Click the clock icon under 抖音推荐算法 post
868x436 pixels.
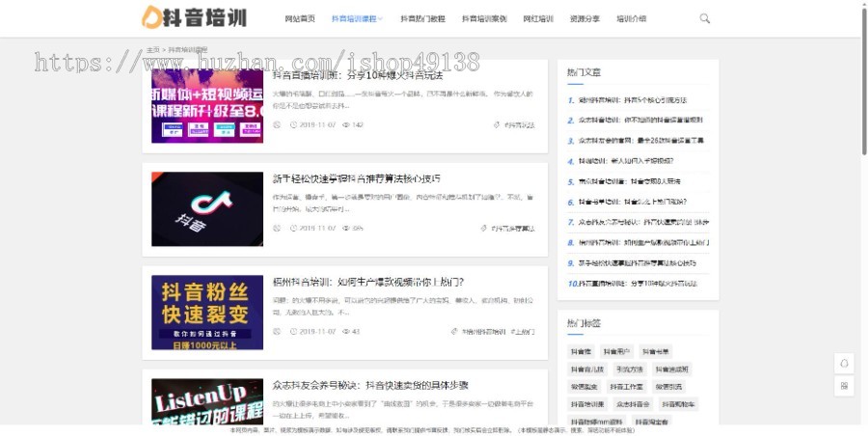point(293,228)
